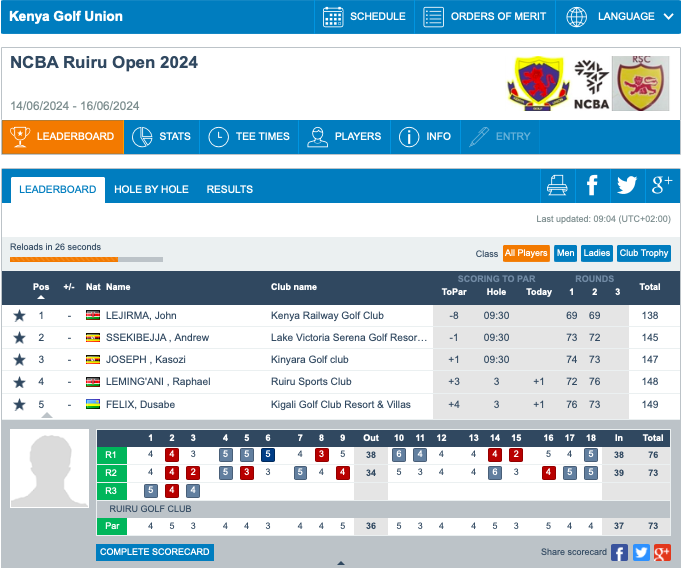Filter class by Ladies

(597, 253)
